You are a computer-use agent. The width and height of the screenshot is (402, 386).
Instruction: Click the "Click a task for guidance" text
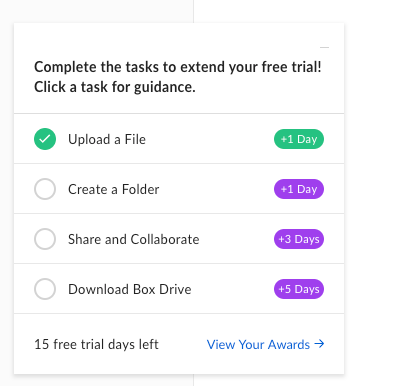click(x=115, y=87)
